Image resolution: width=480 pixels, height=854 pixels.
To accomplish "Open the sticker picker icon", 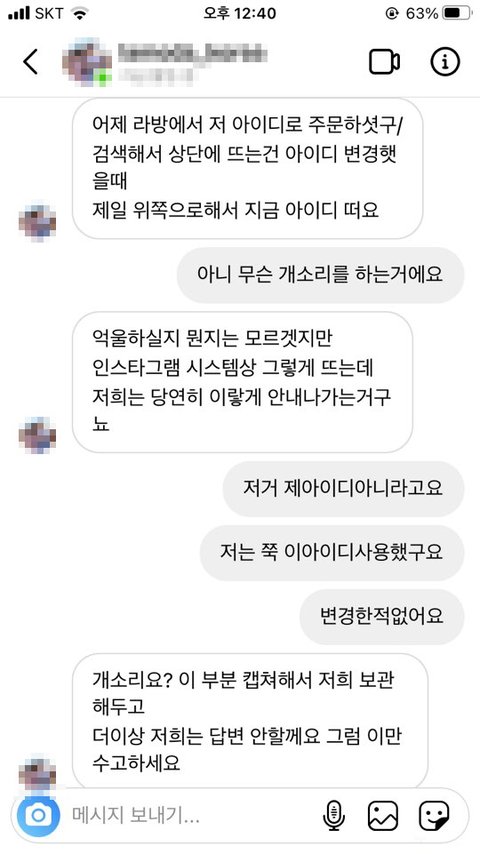I will pos(434,815).
